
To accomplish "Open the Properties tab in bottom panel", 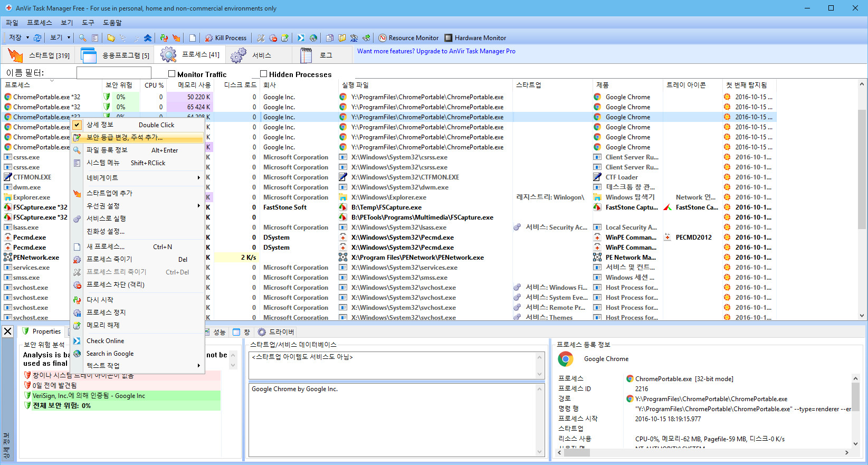I will (x=41, y=331).
